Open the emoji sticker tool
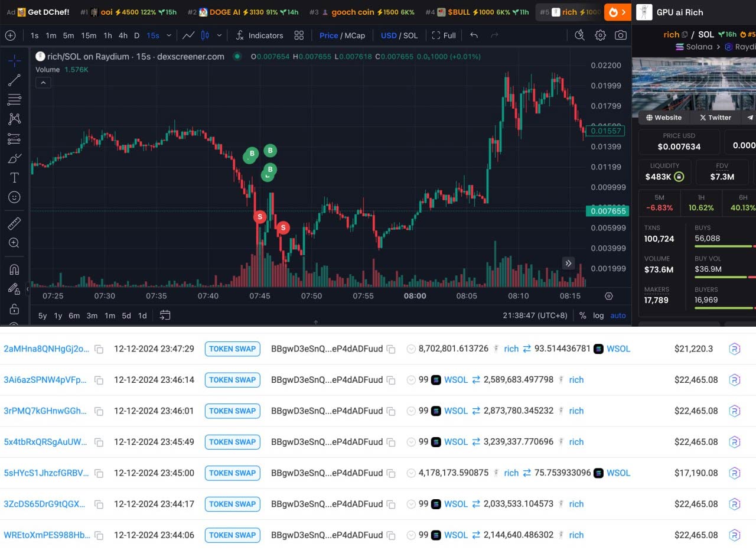This screenshot has width=756, height=550. pos(14,197)
